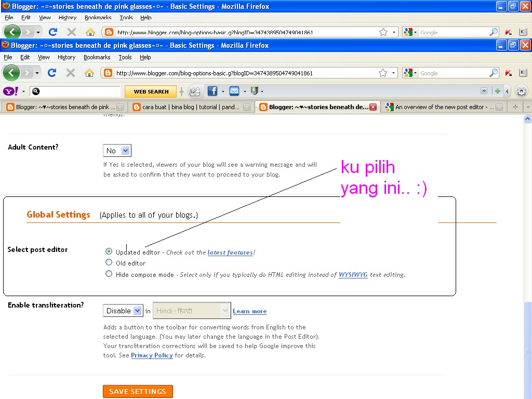Close the active Blogger stories tab
Screen dimensions: 532x399
pos(373,107)
